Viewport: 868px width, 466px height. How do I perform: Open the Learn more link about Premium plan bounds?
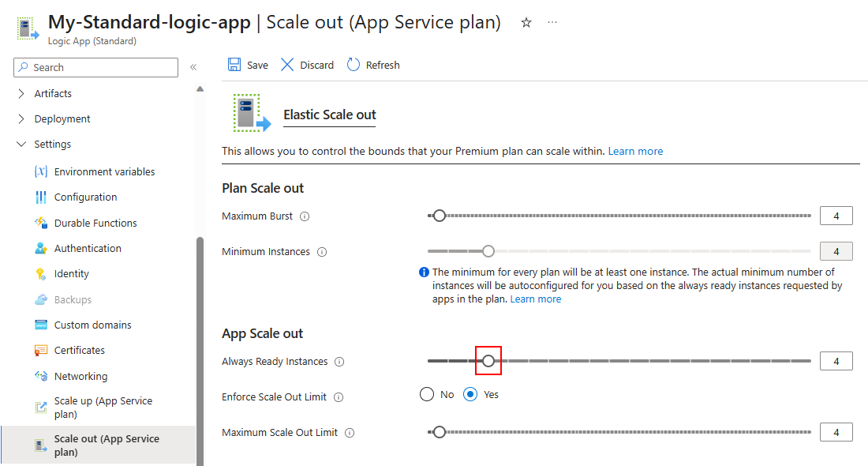[x=635, y=150]
